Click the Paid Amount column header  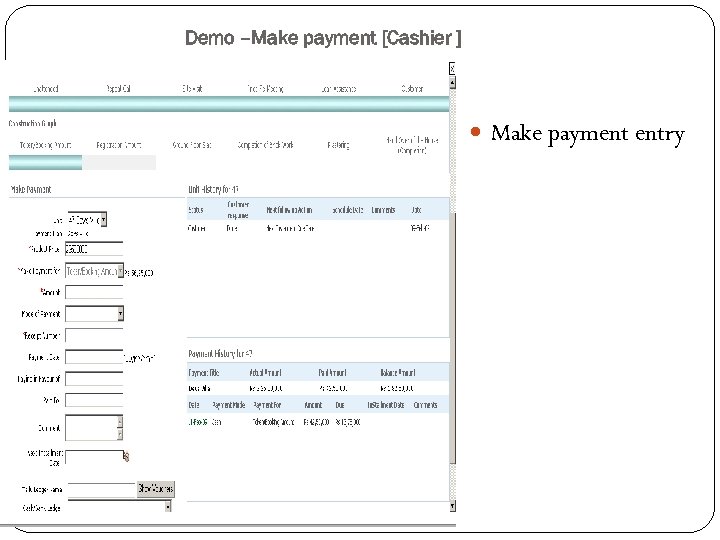[332, 372]
